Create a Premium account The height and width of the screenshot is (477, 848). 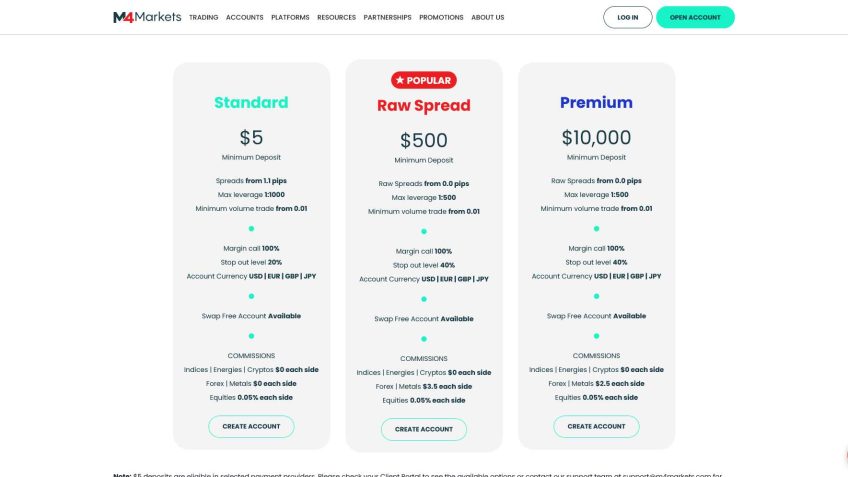[x=596, y=426]
